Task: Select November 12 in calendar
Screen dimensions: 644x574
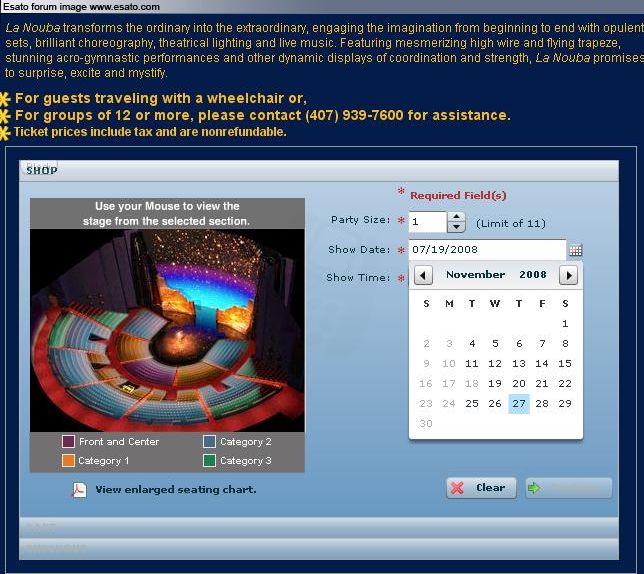Action: tap(495, 364)
